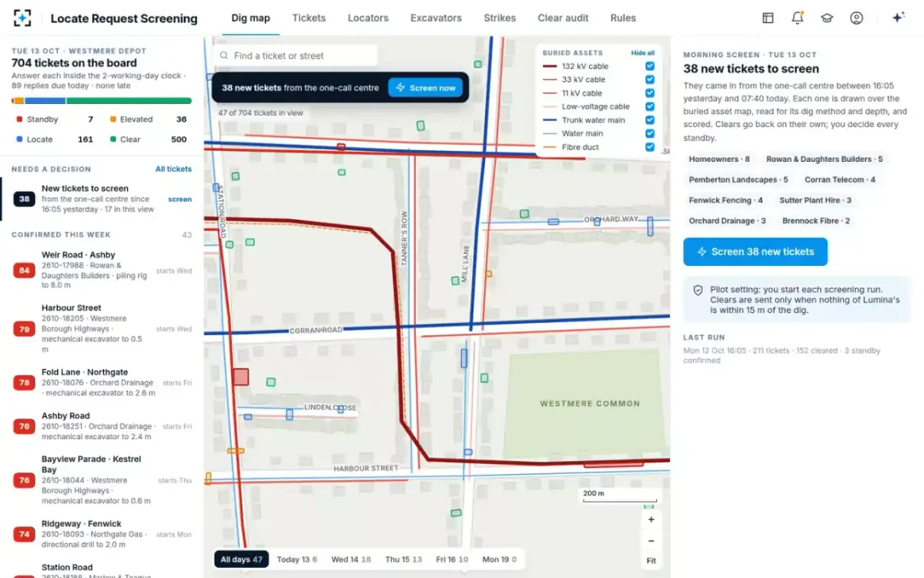This screenshot has width=924, height=578.
Task: Open the Tickets tab
Action: 309,18
